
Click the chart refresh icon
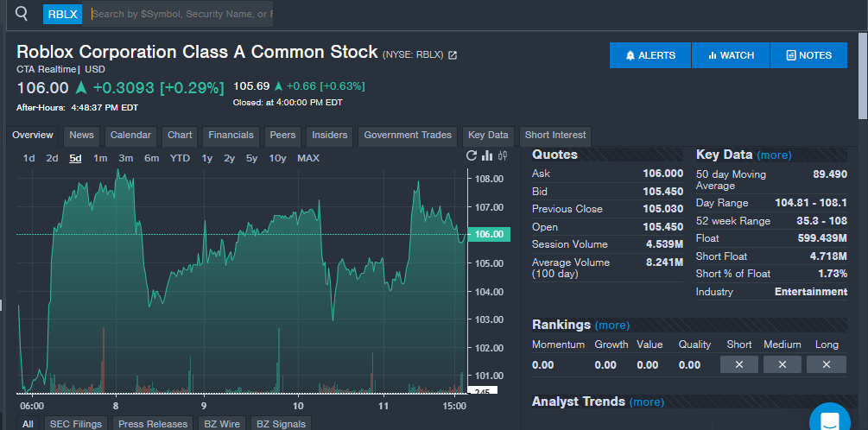tap(471, 156)
